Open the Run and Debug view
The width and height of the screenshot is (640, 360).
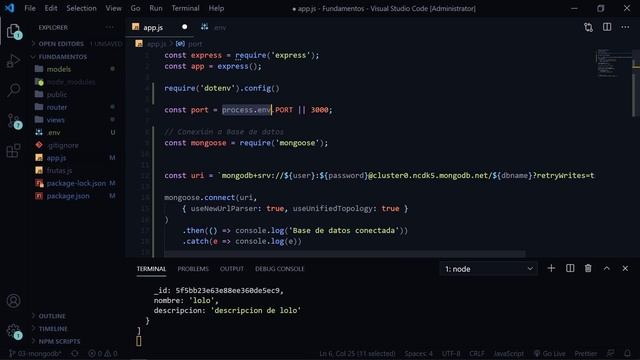click(x=13, y=61)
